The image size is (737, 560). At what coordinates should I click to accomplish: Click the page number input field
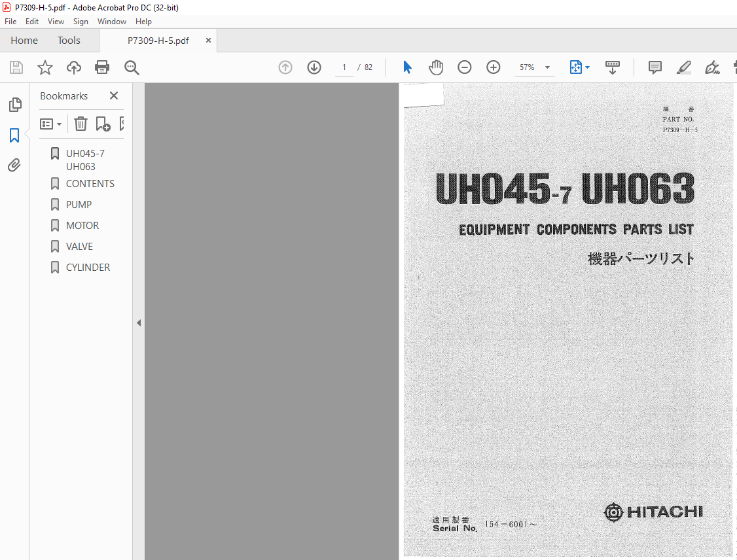pos(344,67)
